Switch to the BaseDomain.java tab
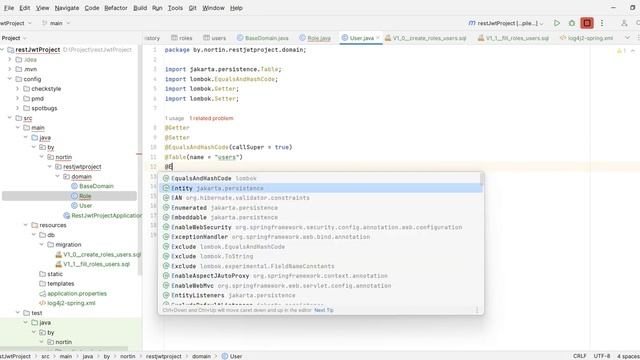This screenshot has width=640, height=360. coord(262,38)
